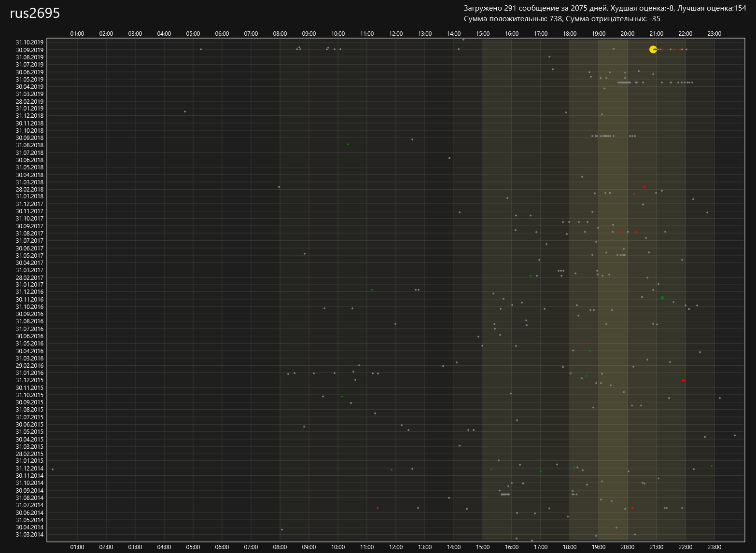The width and height of the screenshot is (756, 553).
Task: Click the long gray bar on 30.04.2019 row
Action: coord(624,83)
